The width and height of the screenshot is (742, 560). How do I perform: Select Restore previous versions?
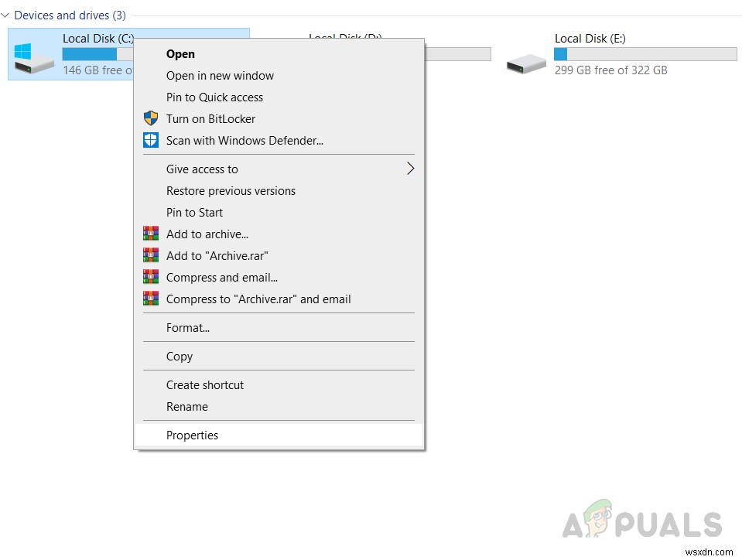tap(231, 190)
